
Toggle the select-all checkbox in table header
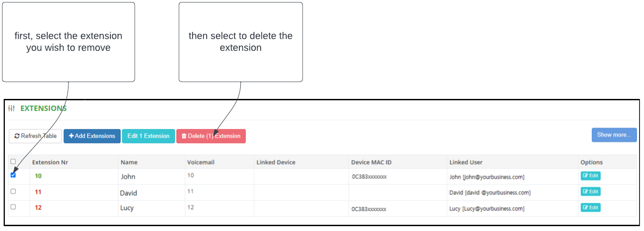[13, 162]
